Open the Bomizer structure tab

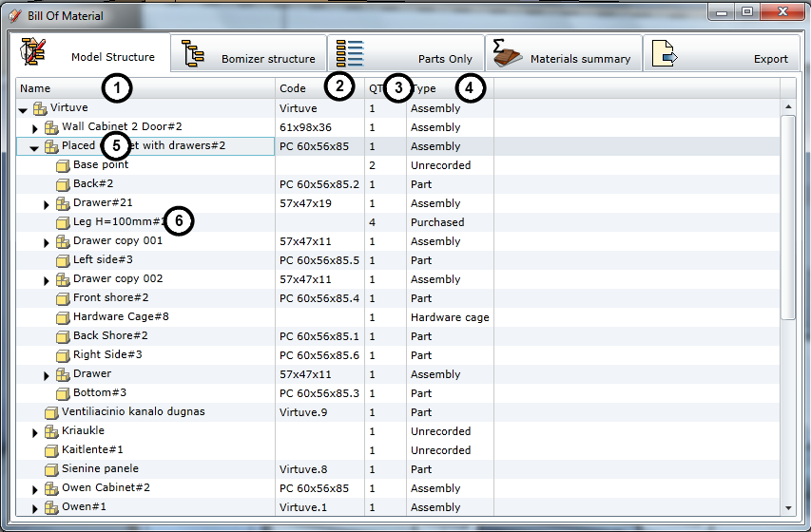(x=249, y=53)
